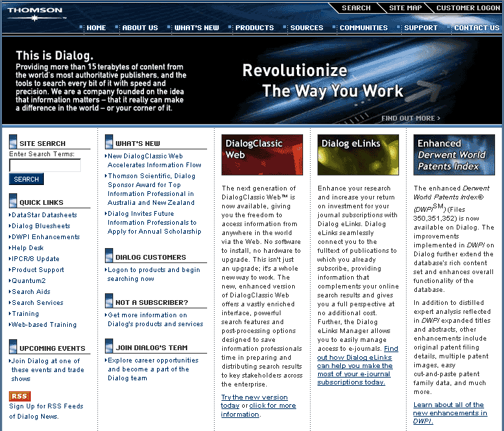
Task: Open the Customer Logon tab
Action: (468, 8)
